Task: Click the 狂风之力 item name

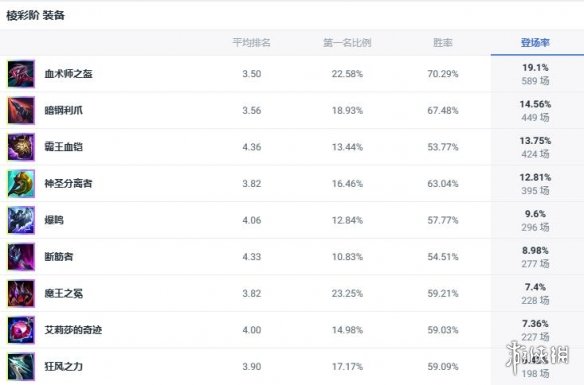Action: (64, 366)
